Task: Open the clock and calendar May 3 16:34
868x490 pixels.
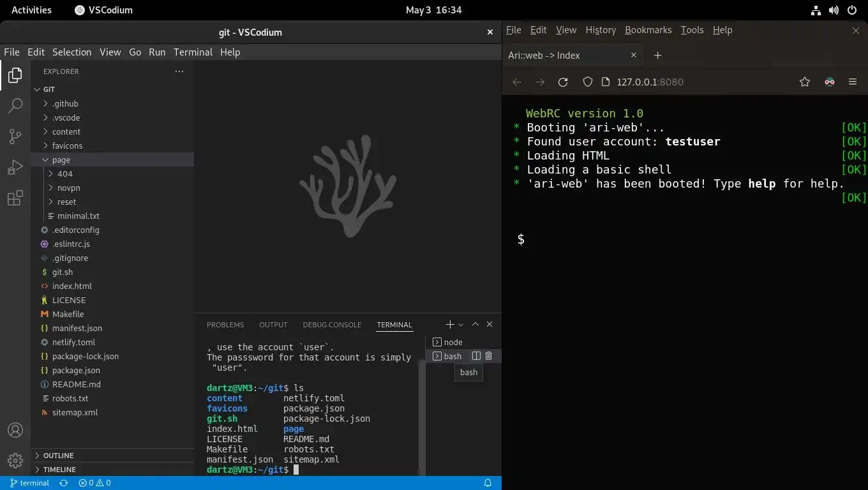Action: click(433, 10)
